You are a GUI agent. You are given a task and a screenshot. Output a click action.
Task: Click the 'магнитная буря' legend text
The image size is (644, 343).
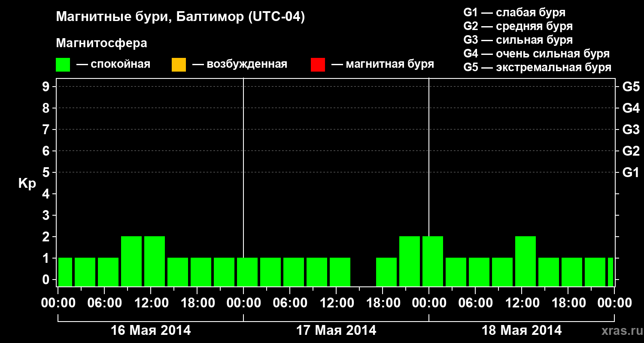tap(390, 65)
